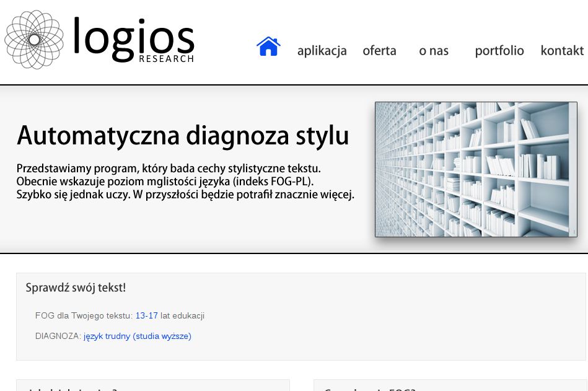The width and height of the screenshot is (588, 391).
Task: Open the aplikacja menu item
Action: [322, 51]
